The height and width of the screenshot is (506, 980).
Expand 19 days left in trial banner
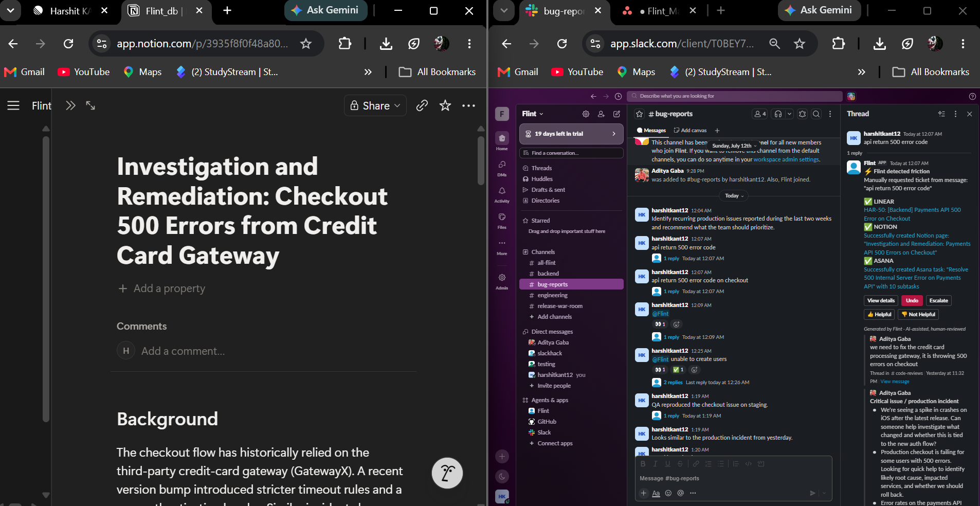pos(571,134)
